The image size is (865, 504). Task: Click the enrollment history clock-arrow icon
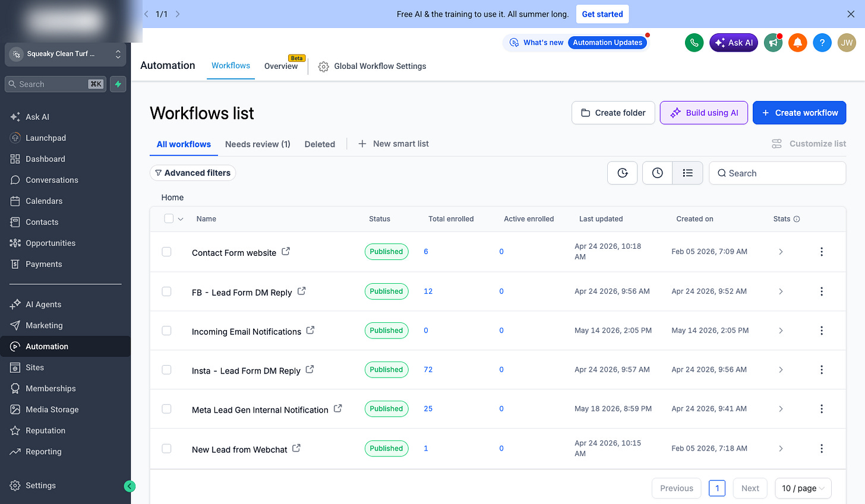pyautogui.click(x=623, y=173)
